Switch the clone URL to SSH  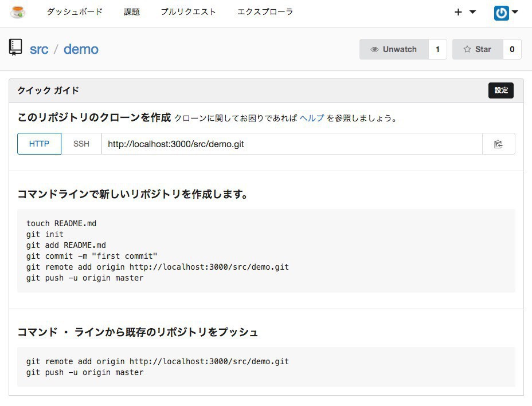[81, 144]
